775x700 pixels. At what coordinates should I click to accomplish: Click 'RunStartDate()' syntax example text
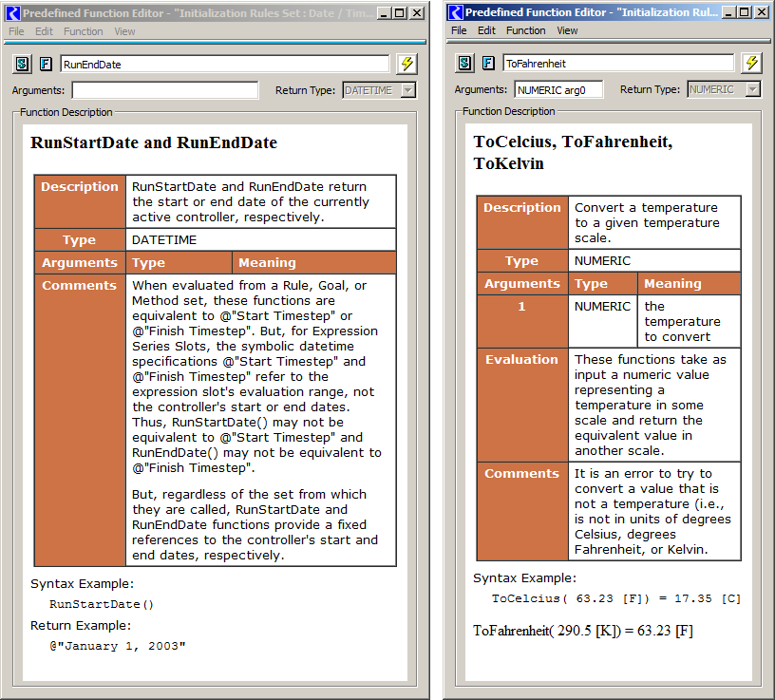(102, 604)
